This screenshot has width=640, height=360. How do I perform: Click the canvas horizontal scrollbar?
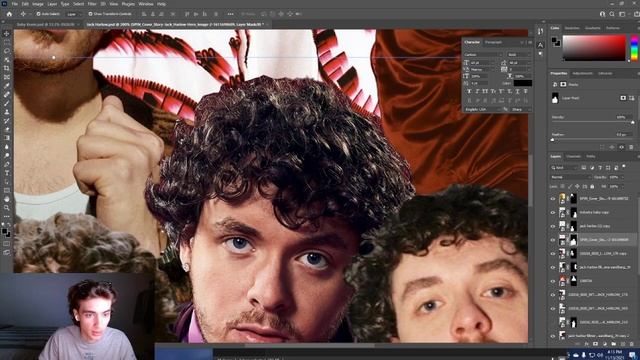(x=309, y=345)
